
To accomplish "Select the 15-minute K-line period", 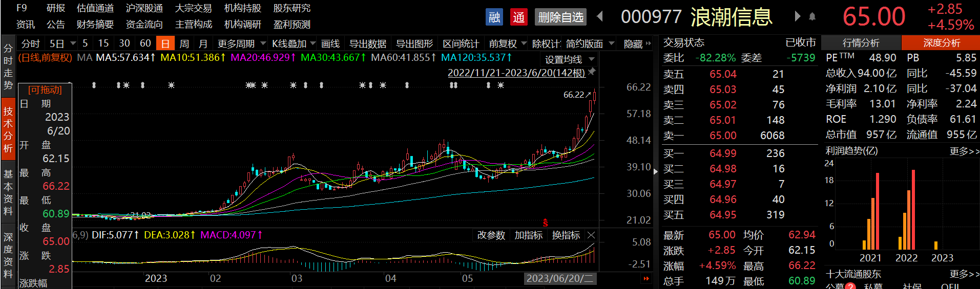I will point(103,43).
